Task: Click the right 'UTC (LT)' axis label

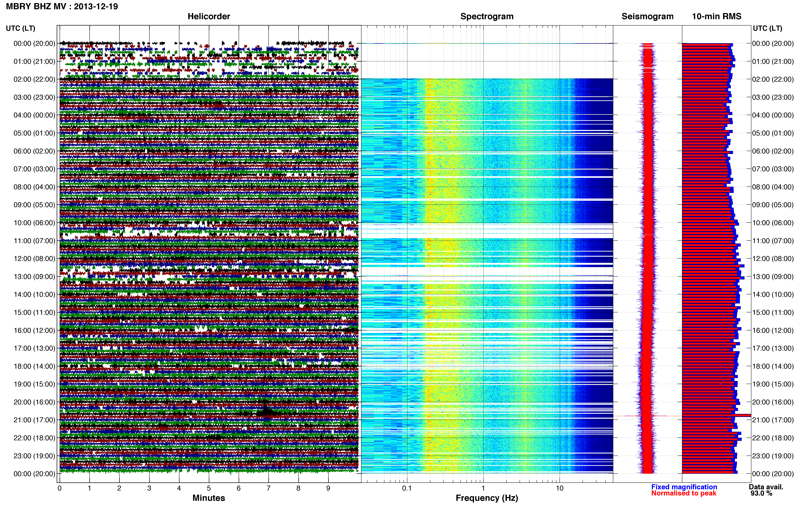Action: pyautogui.click(x=767, y=28)
